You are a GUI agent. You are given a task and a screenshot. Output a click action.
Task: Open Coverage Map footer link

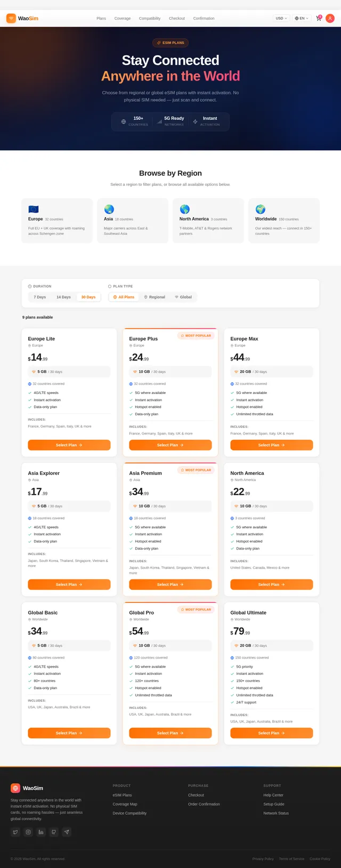pyautogui.click(x=125, y=804)
